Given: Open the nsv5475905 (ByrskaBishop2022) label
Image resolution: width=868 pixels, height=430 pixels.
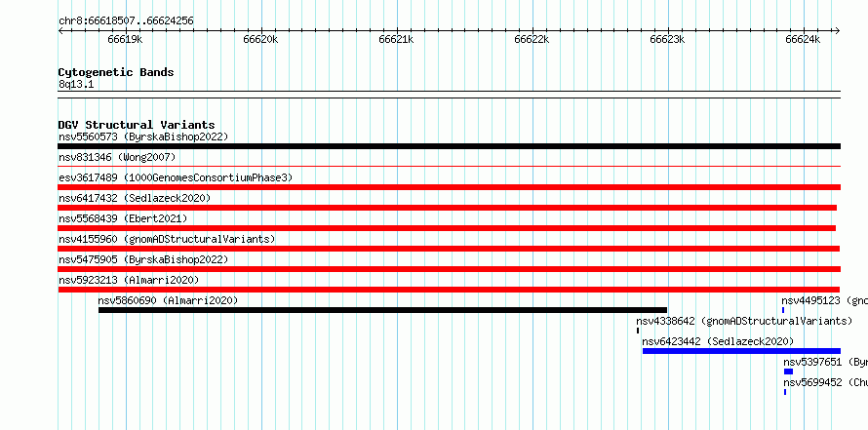Looking at the screenshot, I should [143, 259].
